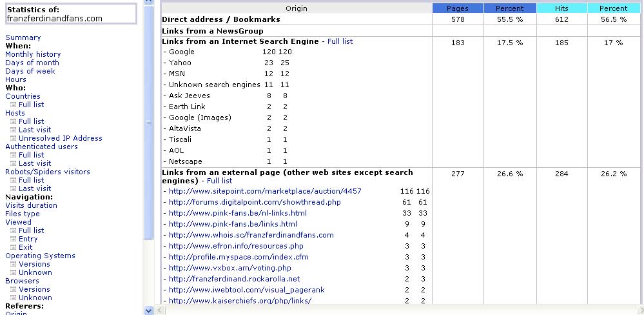
Task: Click the icon next to Unresolved IP Address
Action: tap(13, 138)
